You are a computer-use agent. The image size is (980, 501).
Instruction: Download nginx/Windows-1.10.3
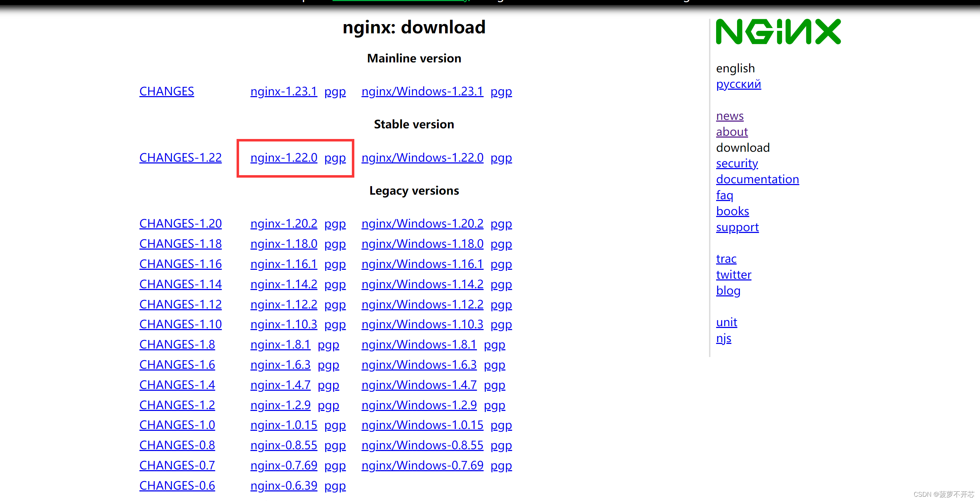[x=422, y=324]
